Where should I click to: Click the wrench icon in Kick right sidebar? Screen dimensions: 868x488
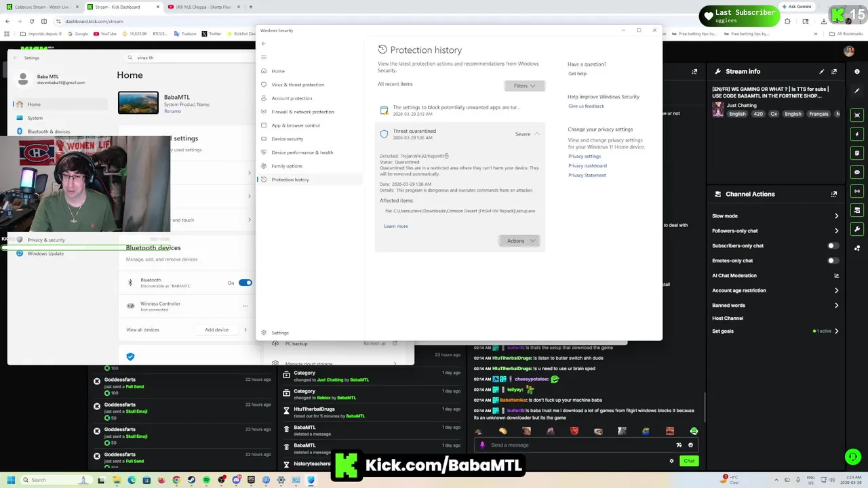pyautogui.click(x=857, y=229)
